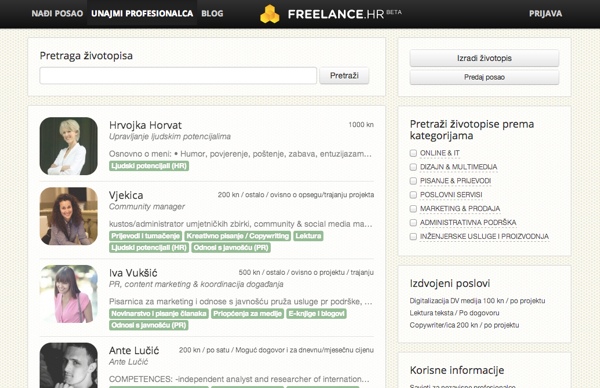
Task: Click the 200 kn po satu rate for Ante Lučić
Action: pyautogui.click(x=276, y=350)
